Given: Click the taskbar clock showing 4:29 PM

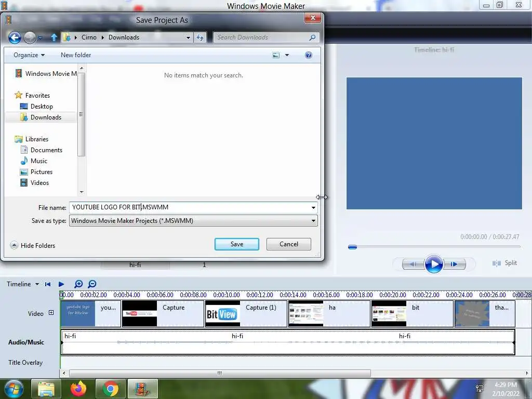Looking at the screenshot, I should click(x=506, y=389).
